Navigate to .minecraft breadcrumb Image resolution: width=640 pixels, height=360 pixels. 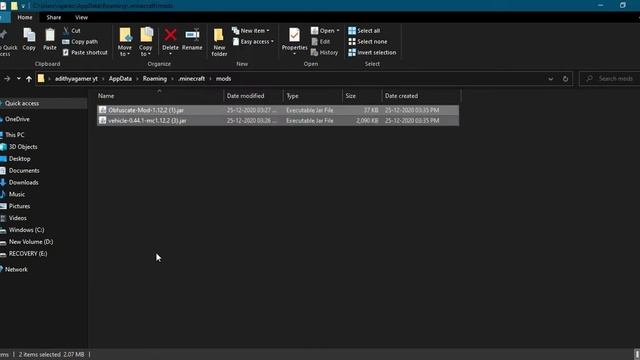[191, 79]
